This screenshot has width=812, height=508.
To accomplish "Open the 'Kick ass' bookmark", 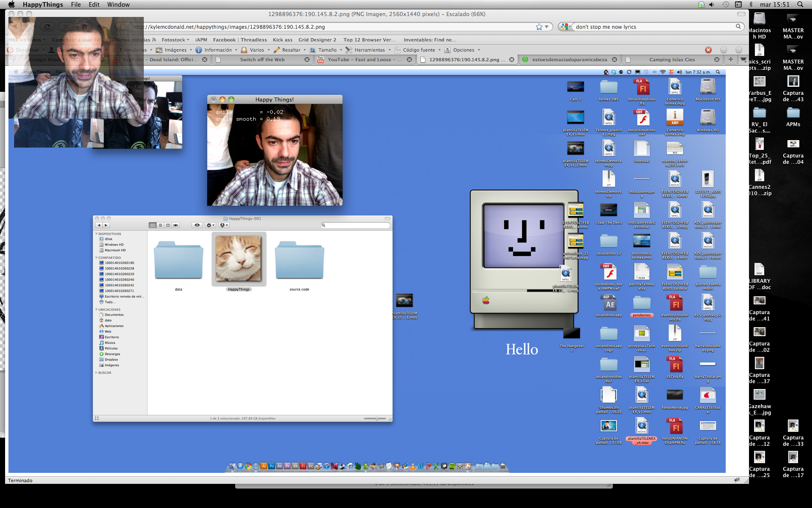I will (x=283, y=40).
